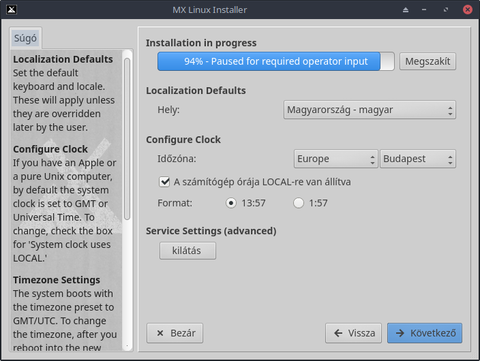The image size is (480, 361).
Task: Close the window with the red X icon
Action: (468, 9)
